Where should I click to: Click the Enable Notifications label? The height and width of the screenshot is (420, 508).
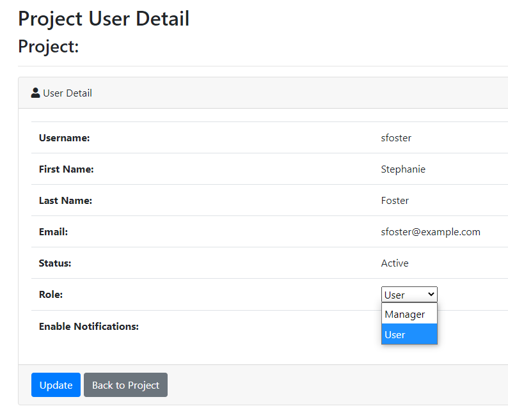pos(89,327)
